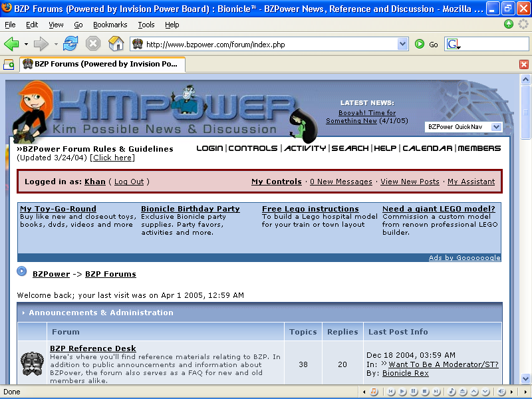The image size is (532, 399).
Task: Pause the status bar music player
Action: [414, 392]
